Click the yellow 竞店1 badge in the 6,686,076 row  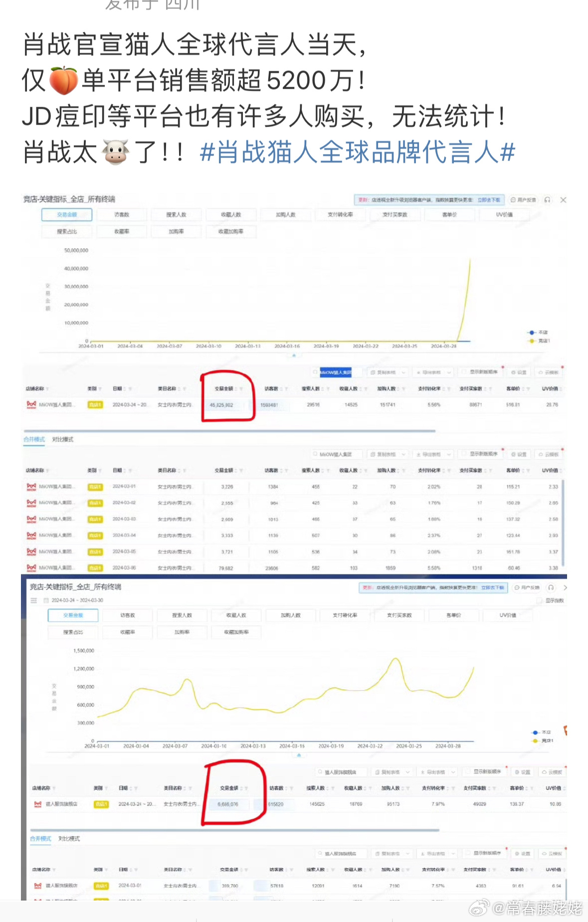(x=101, y=804)
